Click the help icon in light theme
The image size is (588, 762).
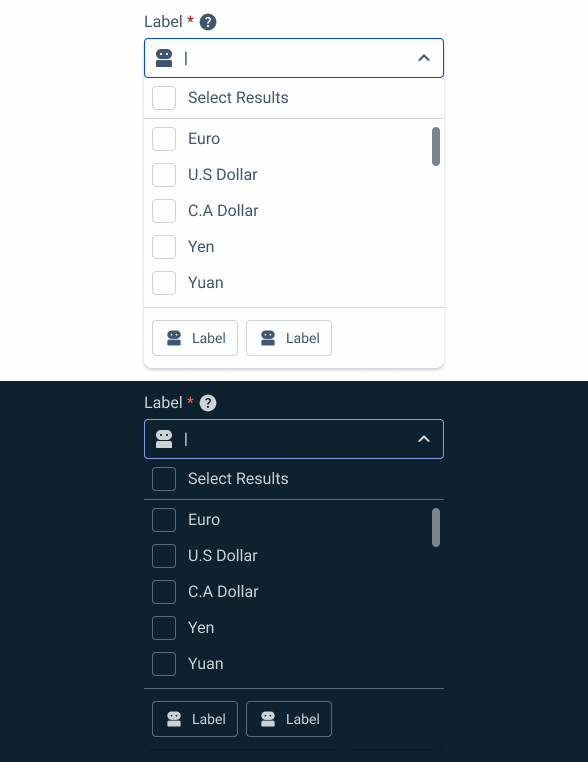pos(208,22)
